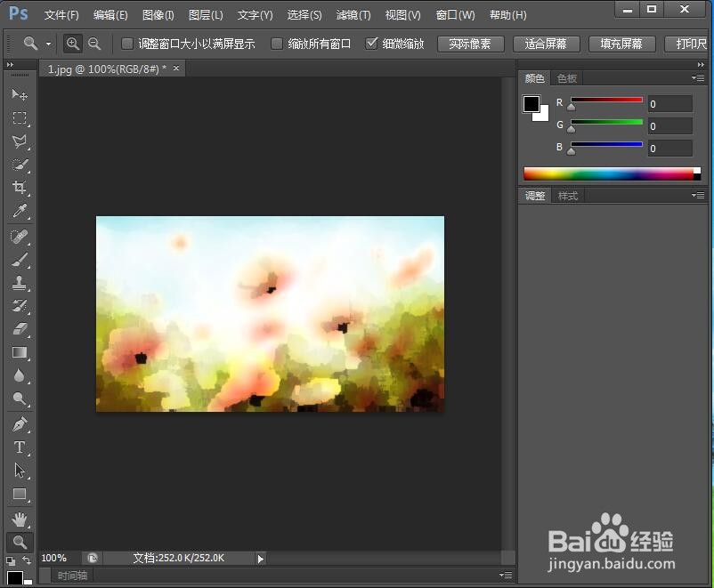
Task: Swap foreground and background colors
Action: pos(27,560)
